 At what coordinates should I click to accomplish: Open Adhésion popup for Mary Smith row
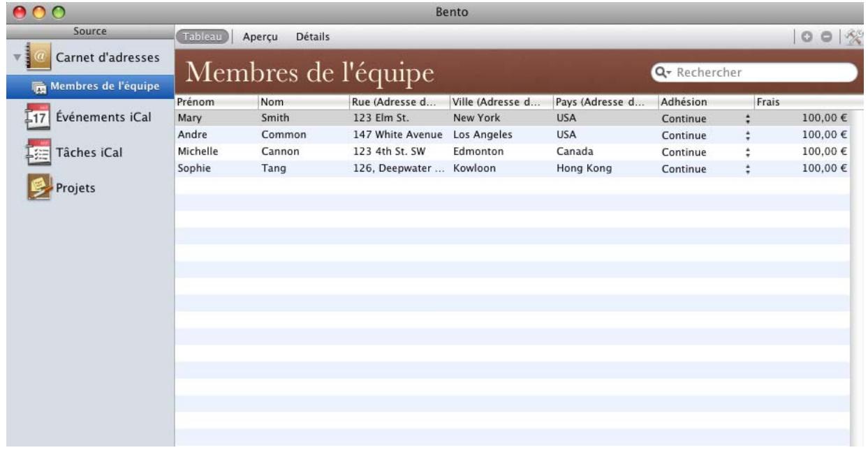[747, 119]
